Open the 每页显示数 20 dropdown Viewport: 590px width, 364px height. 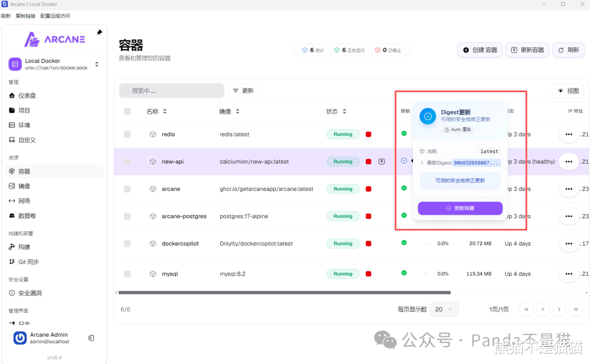[x=444, y=309]
